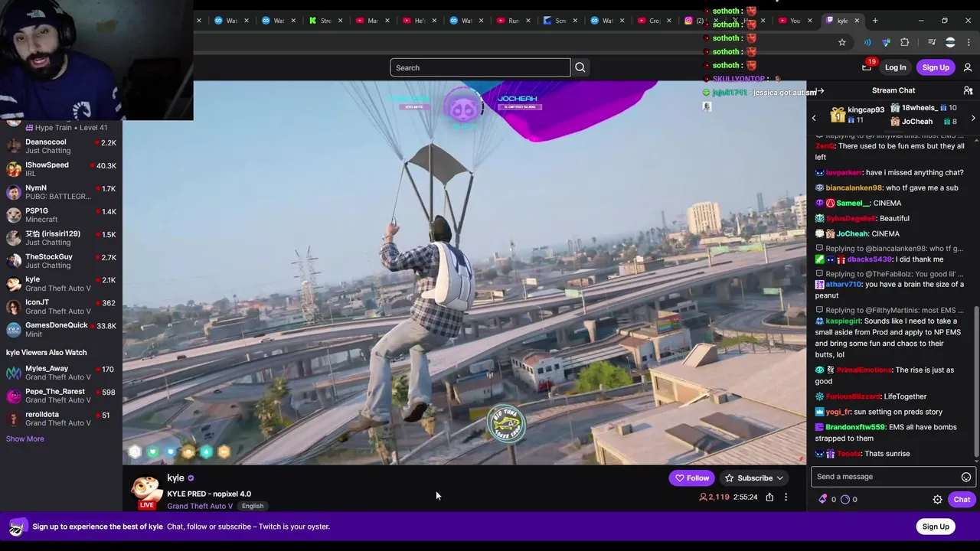
Task: Open the Chrome profile avatar
Action: [x=950, y=42]
